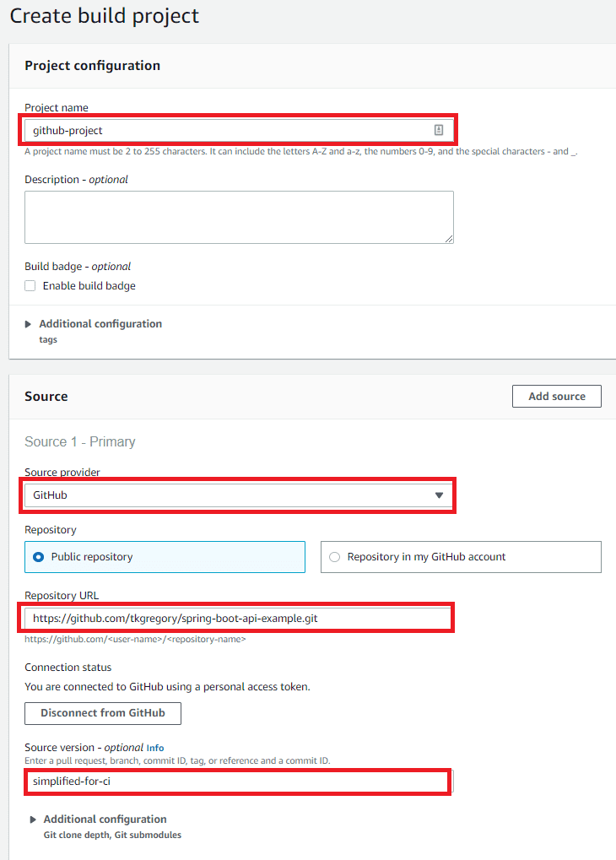The width and height of the screenshot is (616, 860).
Task: Click the Source version input box
Action: (x=236, y=782)
